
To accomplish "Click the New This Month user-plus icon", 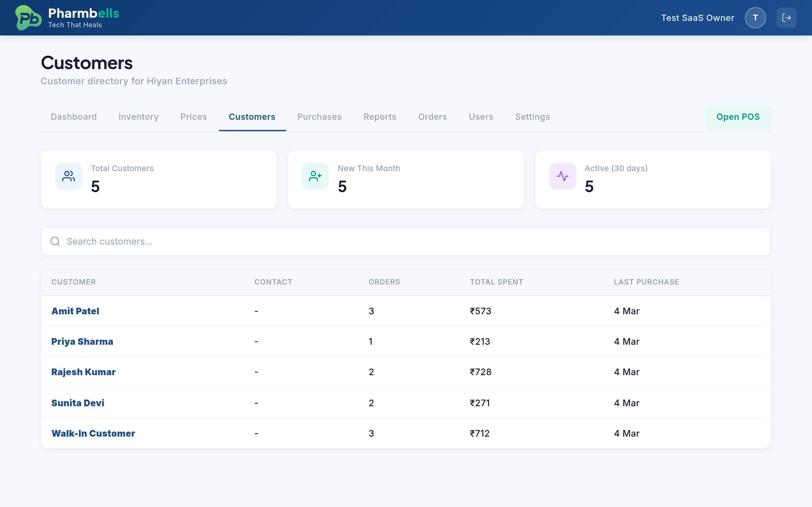I will 315,176.
